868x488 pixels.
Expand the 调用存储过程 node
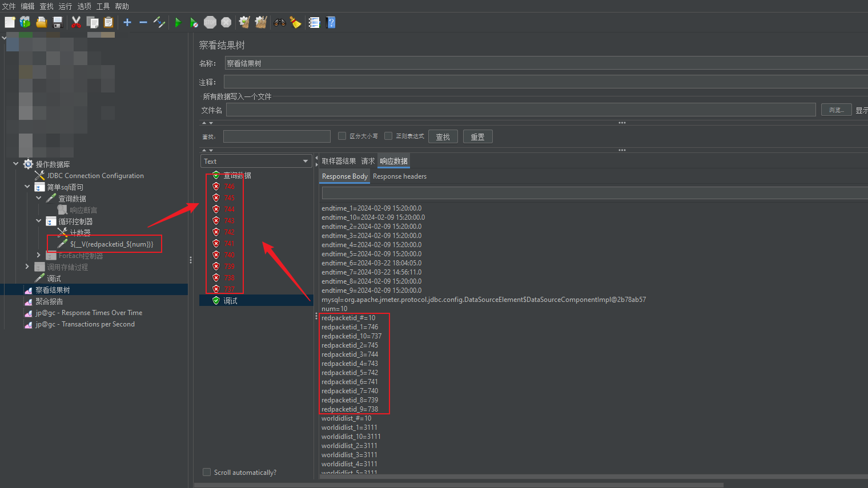[x=27, y=267]
